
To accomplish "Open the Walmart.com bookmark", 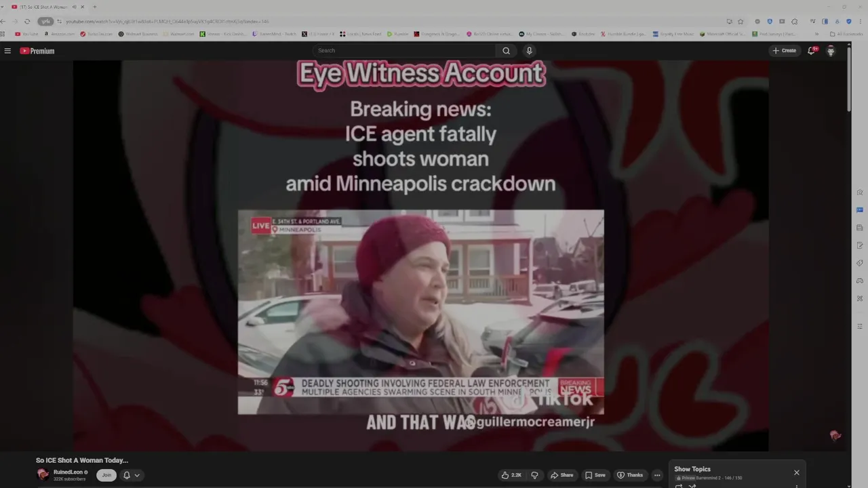I will click(x=179, y=34).
